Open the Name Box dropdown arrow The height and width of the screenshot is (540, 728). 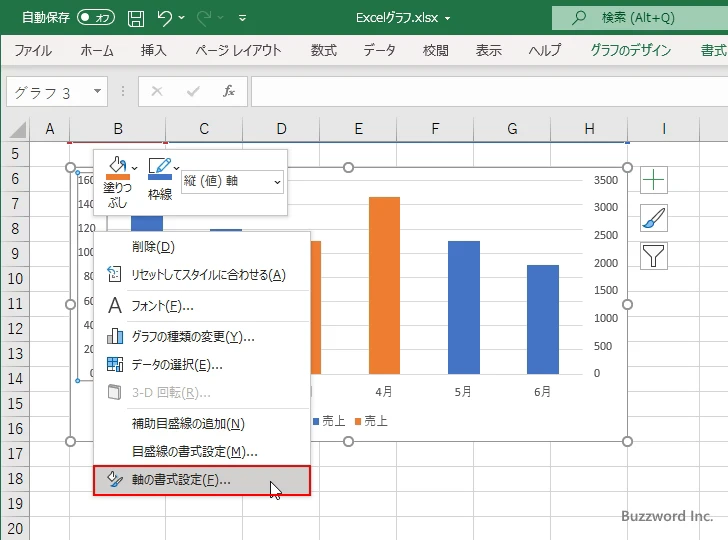(x=97, y=92)
